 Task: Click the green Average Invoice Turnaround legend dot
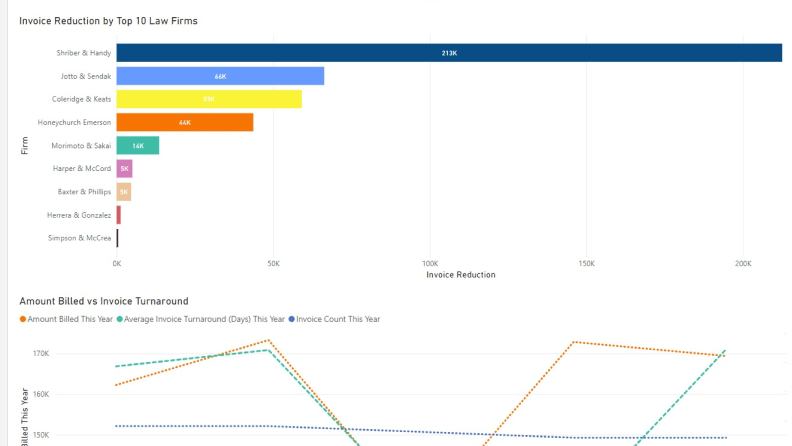coord(120,319)
